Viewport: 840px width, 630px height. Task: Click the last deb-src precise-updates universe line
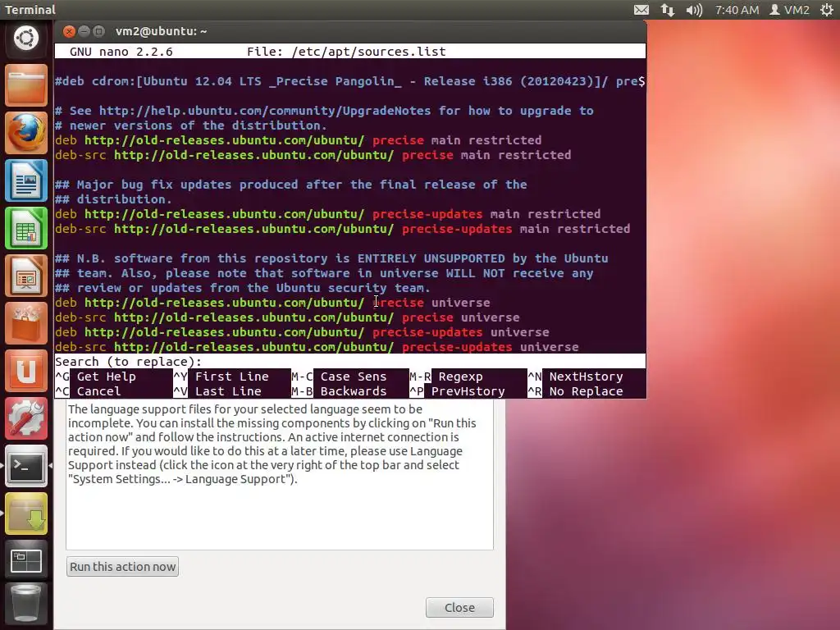[x=317, y=347]
